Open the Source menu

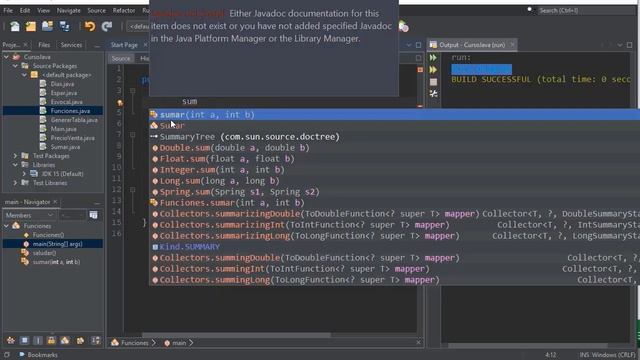point(96,11)
